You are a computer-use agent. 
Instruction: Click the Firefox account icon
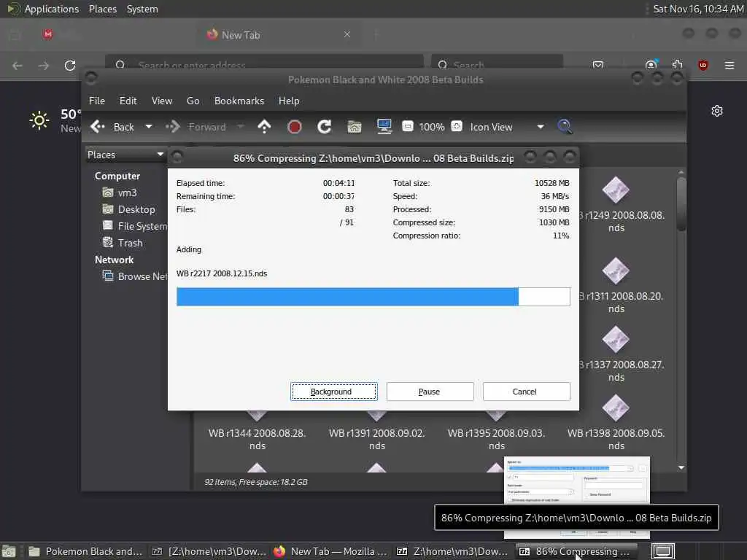[651, 65]
